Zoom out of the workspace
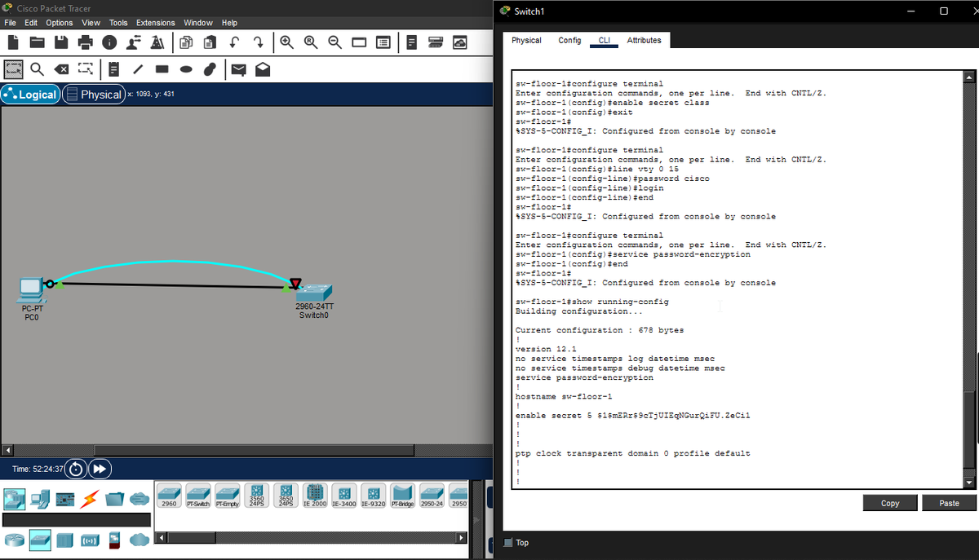This screenshot has width=979, height=560. pos(334,42)
